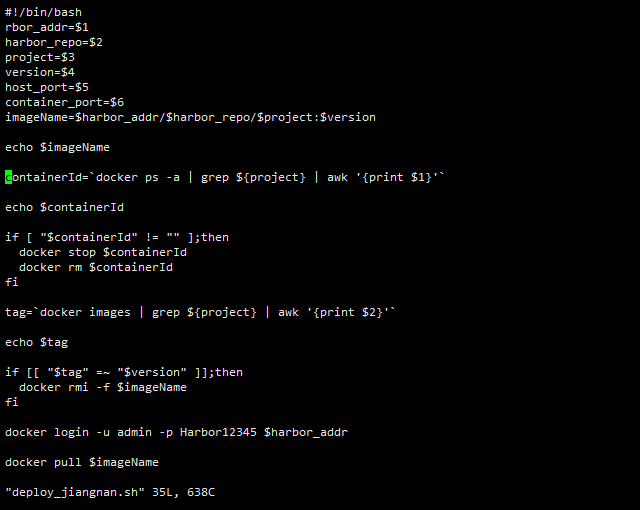The height and width of the screenshot is (510, 640).
Task: Select the version=$4 assignment line
Action: pos(40,72)
